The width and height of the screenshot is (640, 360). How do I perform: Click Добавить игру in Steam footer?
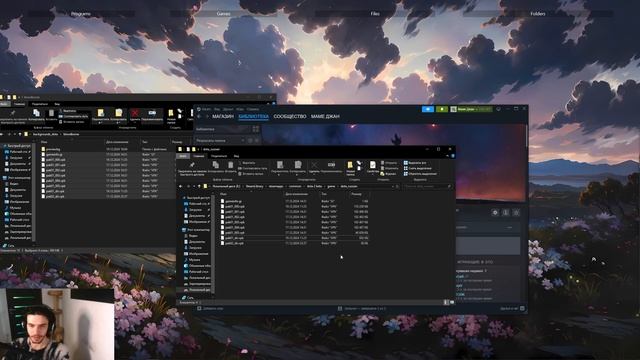211,308
